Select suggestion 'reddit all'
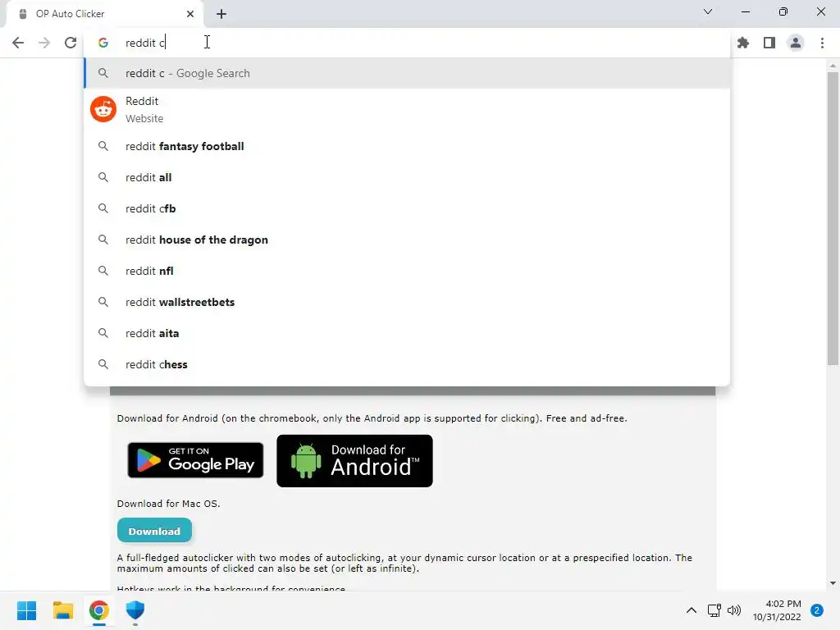840x630 pixels. click(x=407, y=177)
